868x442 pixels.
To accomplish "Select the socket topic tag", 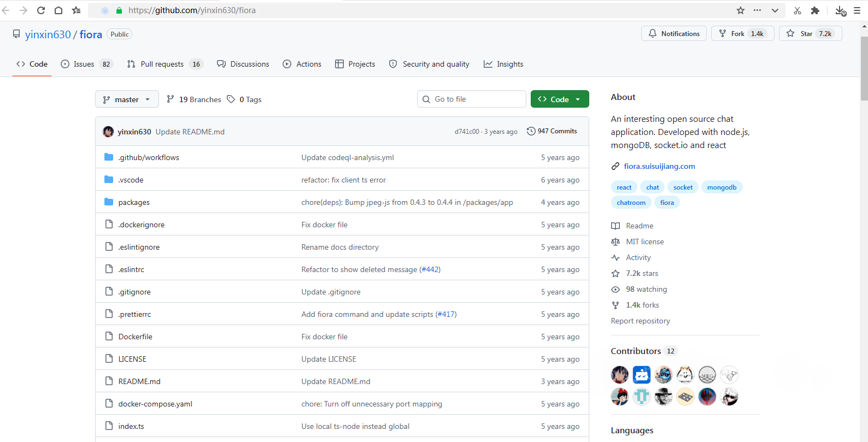I will point(683,187).
